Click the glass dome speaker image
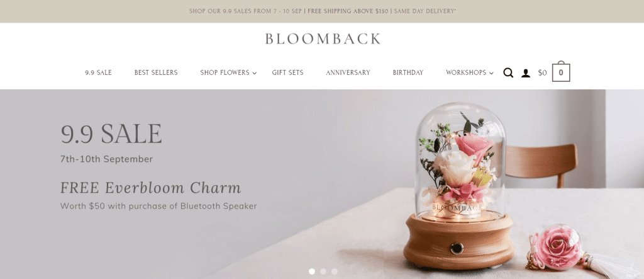644x279 pixels. [x=458, y=185]
